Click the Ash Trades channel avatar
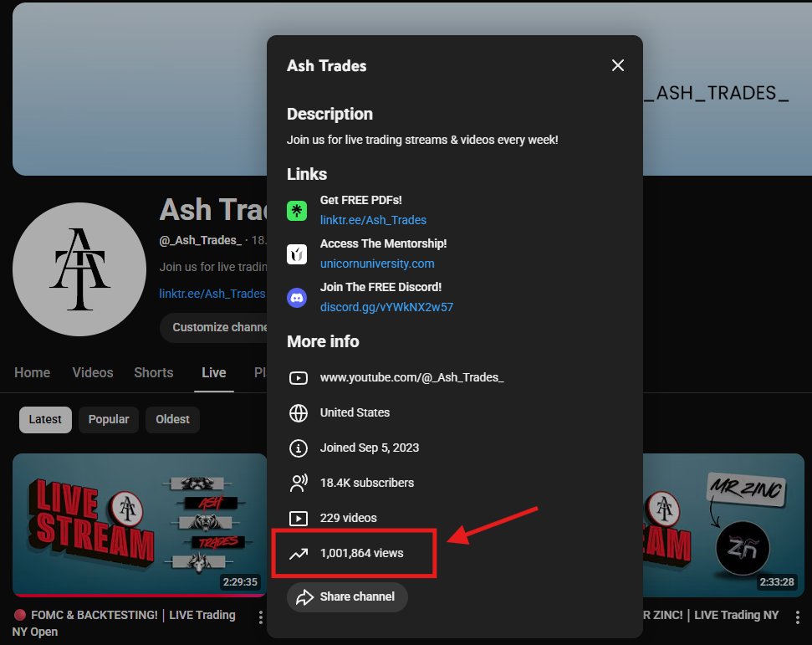 [x=79, y=269]
